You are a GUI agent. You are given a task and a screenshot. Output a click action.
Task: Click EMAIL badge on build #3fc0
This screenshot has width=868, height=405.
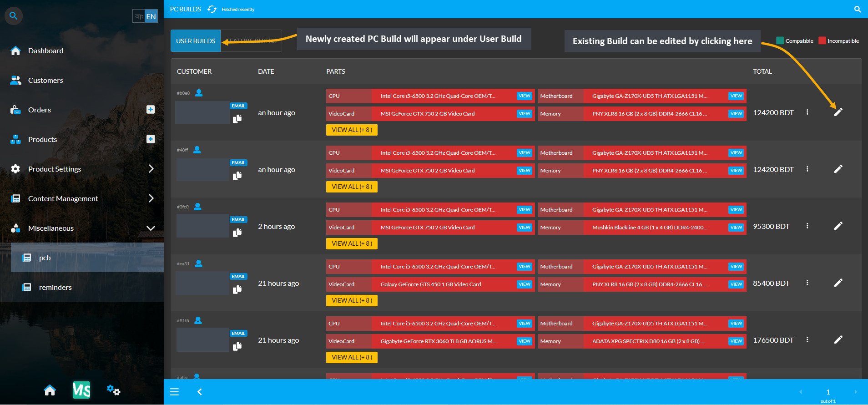[x=238, y=219]
